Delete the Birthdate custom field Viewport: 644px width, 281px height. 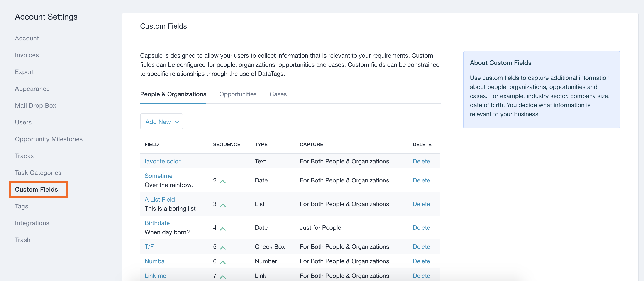421,227
